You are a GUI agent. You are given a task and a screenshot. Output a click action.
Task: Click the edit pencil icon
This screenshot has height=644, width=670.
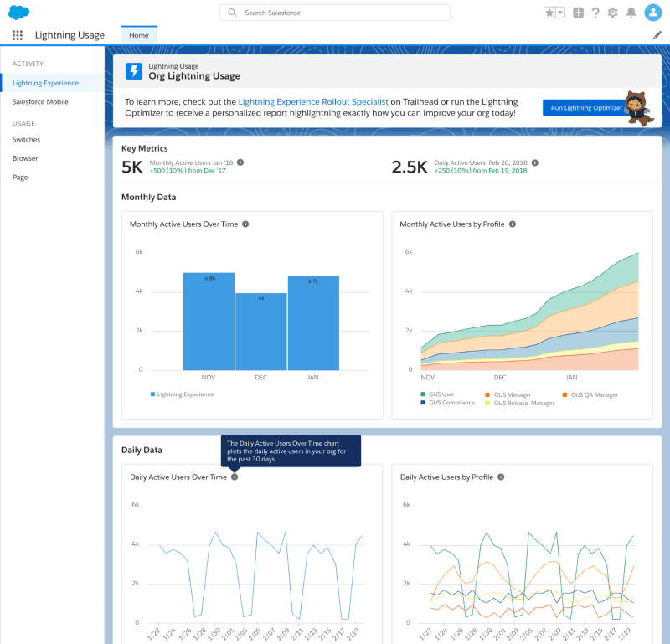[657, 35]
